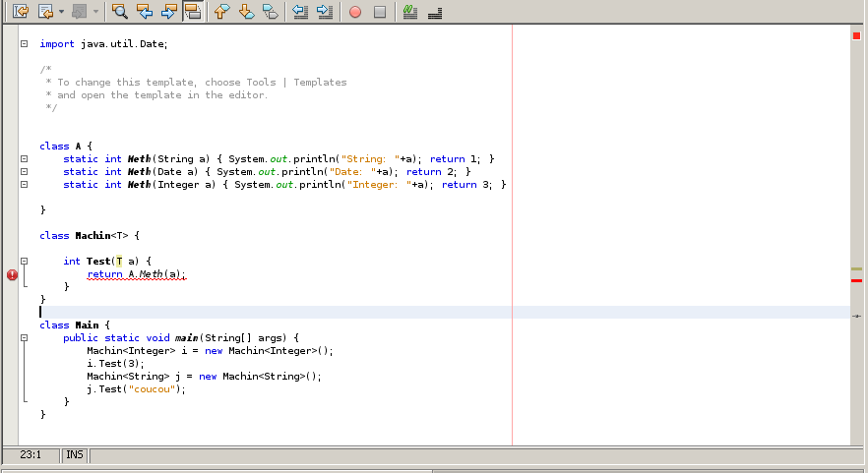Jump to previous occurrence with left arrow icon
The height and width of the screenshot is (473, 868).
pyautogui.click(x=145, y=12)
